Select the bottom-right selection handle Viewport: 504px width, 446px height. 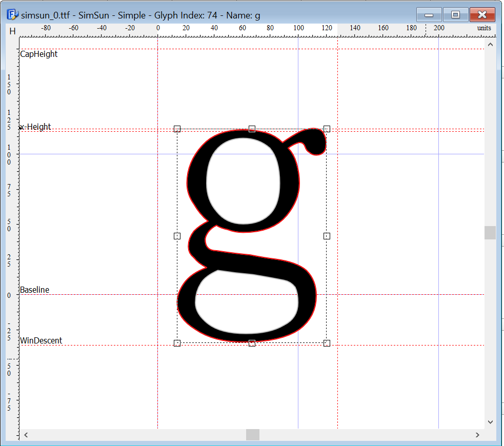pos(327,343)
